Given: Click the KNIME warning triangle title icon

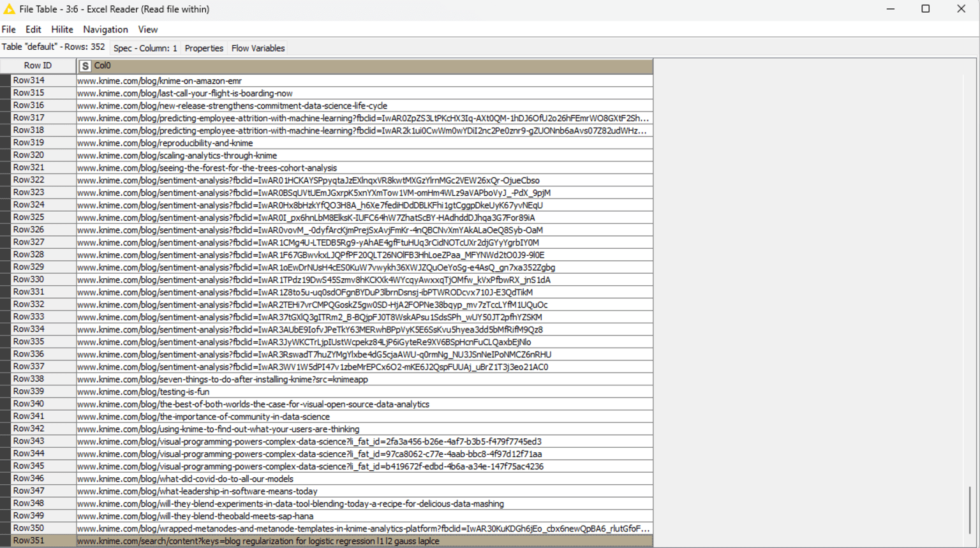Looking at the screenshot, I should pyautogui.click(x=9, y=9).
